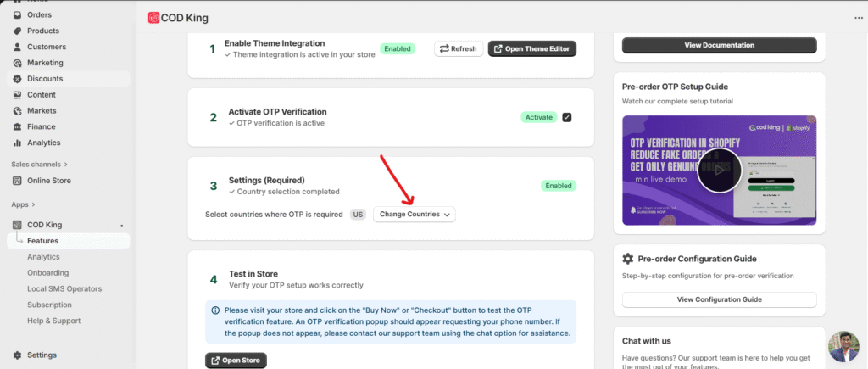Image resolution: width=868 pixels, height=369 pixels.
Task: Open the Change Countries dropdown
Action: [415, 215]
